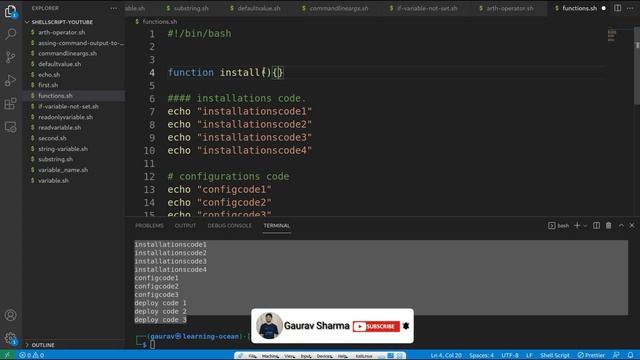
Task: Select functions.sh in the explorer
Action: pos(55,96)
